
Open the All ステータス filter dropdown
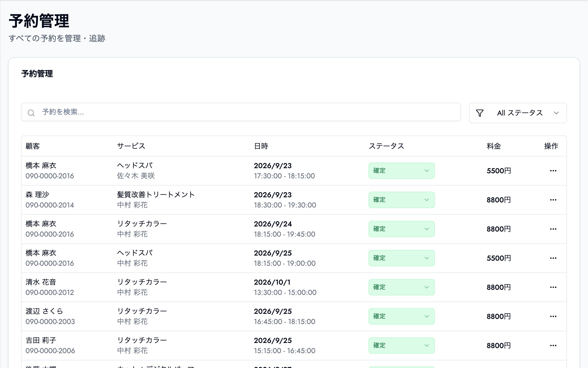[x=518, y=113]
